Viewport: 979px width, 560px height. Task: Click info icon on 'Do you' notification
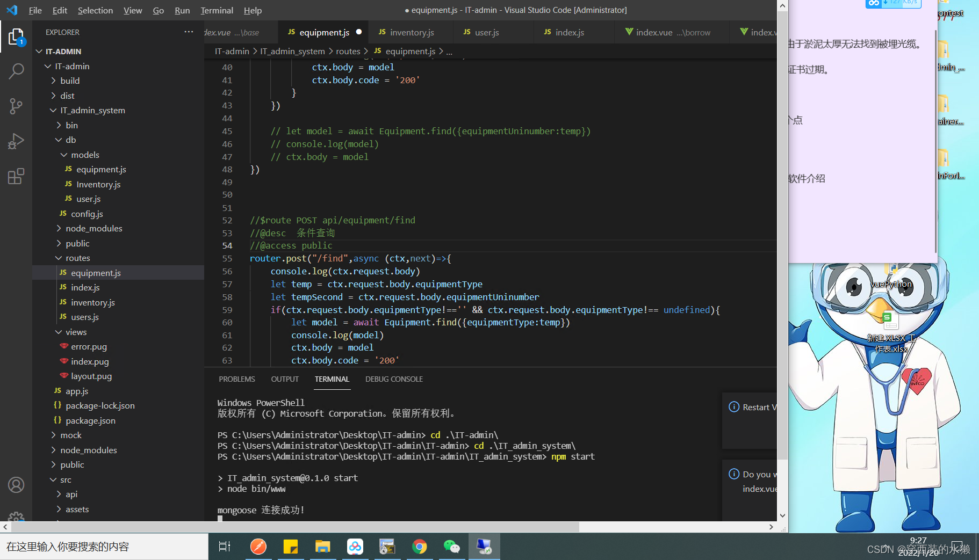pos(734,474)
